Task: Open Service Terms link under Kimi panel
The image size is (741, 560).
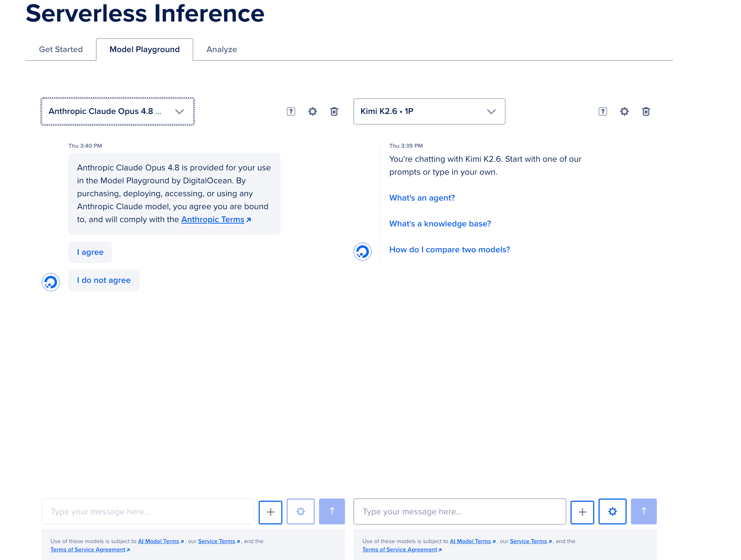Action: 531,541
